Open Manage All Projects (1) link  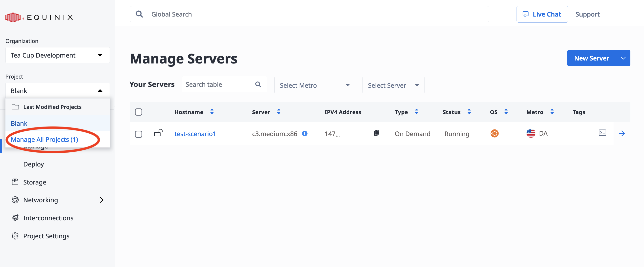pyautogui.click(x=45, y=140)
